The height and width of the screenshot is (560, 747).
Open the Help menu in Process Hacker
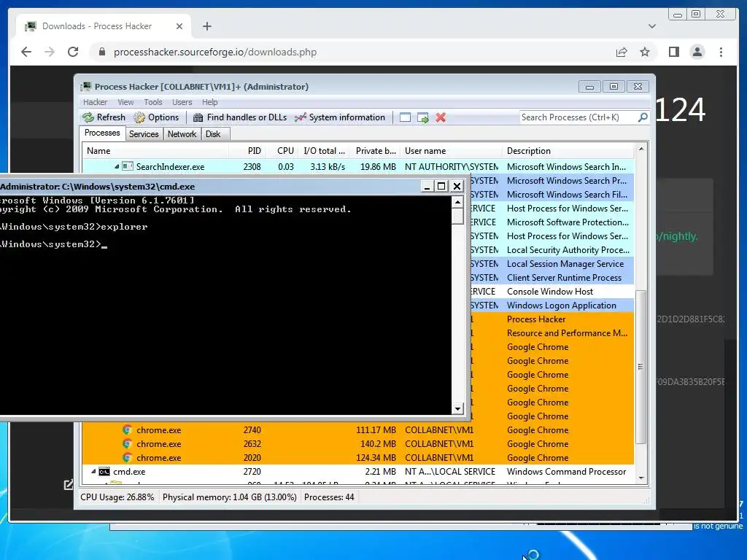[209, 102]
